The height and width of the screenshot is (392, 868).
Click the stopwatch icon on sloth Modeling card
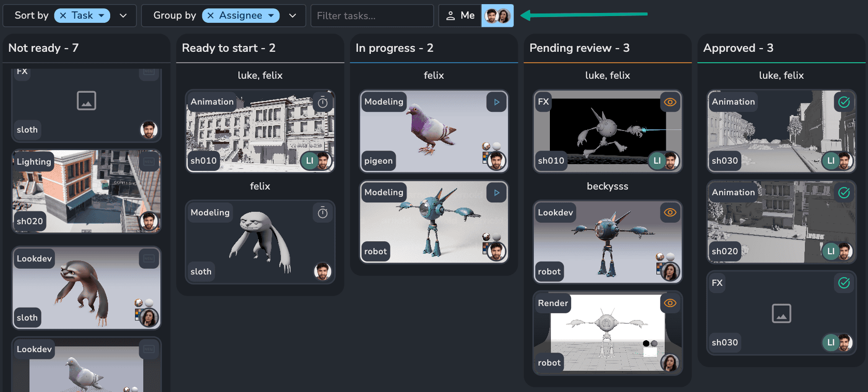tap(322, 213)
